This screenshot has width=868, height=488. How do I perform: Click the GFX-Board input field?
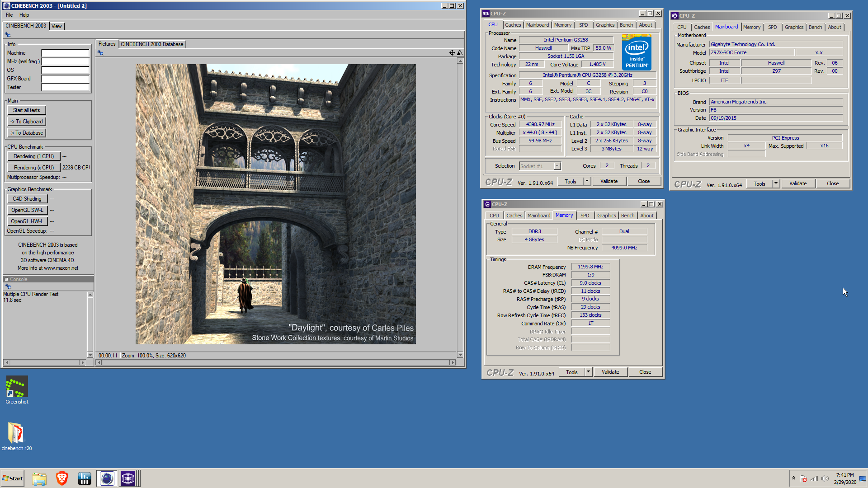click(x=66, y=79)
